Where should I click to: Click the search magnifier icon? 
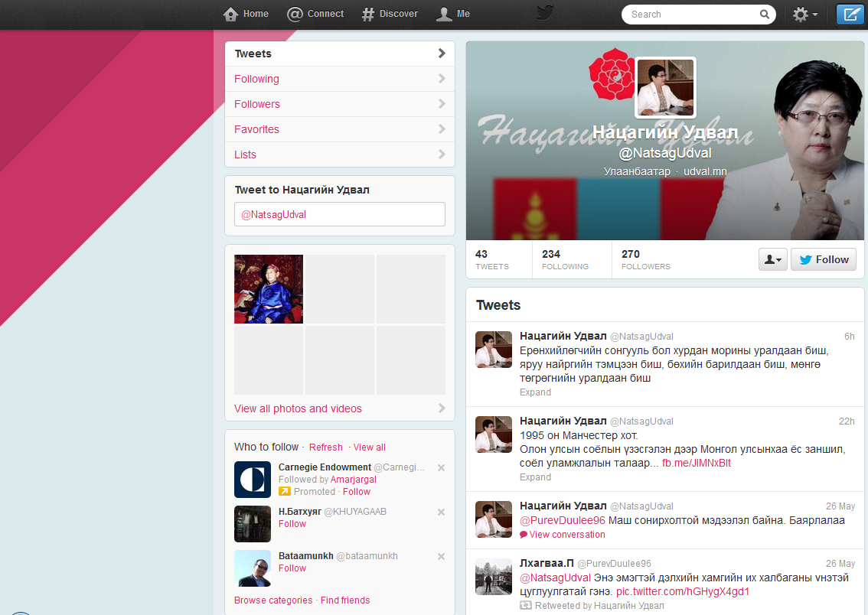764,14
